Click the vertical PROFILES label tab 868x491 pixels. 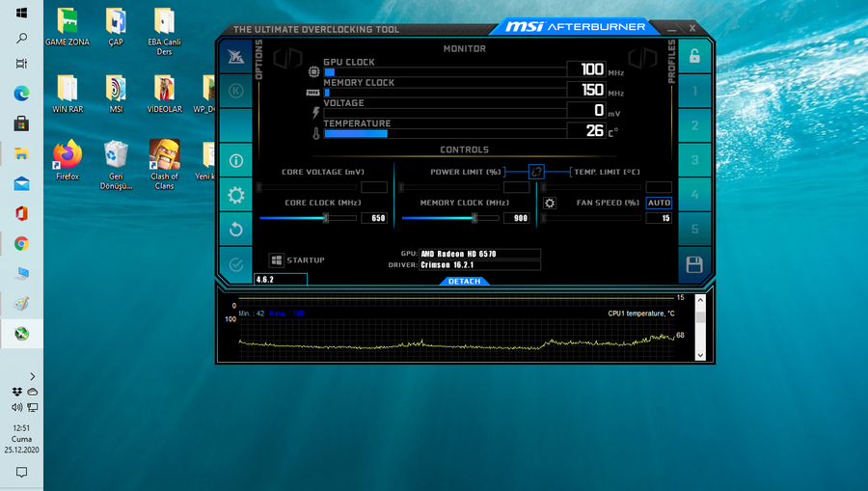tap(671, 62)
